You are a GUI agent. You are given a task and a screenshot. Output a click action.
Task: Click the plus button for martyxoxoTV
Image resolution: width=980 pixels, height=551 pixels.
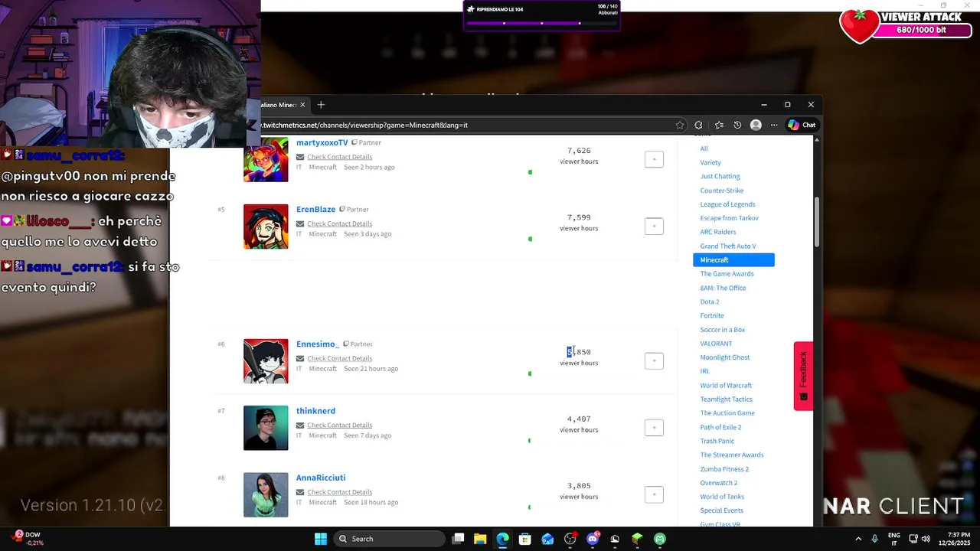(x=654, y=159)
